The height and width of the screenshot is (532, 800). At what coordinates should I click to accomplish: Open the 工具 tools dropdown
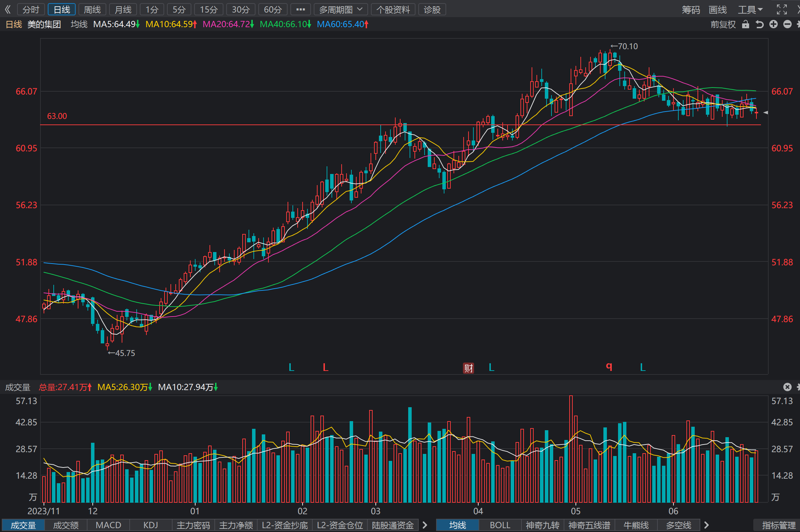coord(750,9)
